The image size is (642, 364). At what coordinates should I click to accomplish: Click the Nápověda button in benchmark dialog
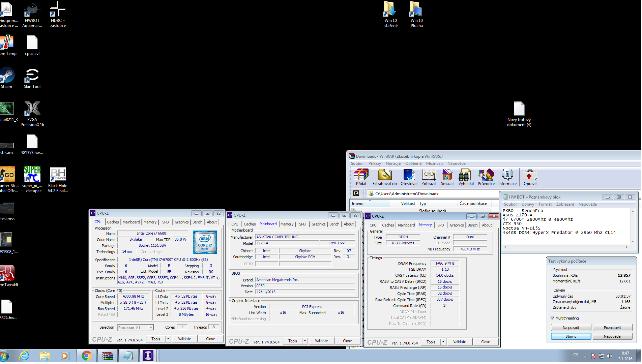pyautogui.click(x=612, y=336)
